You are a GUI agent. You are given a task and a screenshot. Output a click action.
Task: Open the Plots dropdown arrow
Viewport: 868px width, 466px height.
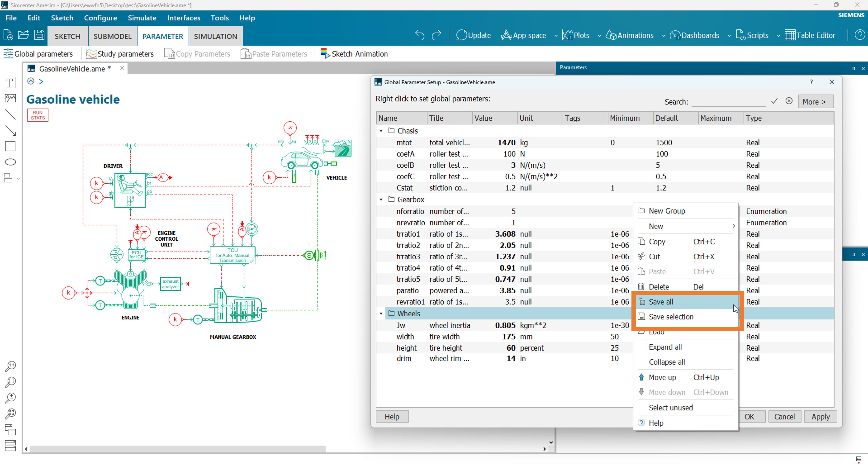pos(599,36)
